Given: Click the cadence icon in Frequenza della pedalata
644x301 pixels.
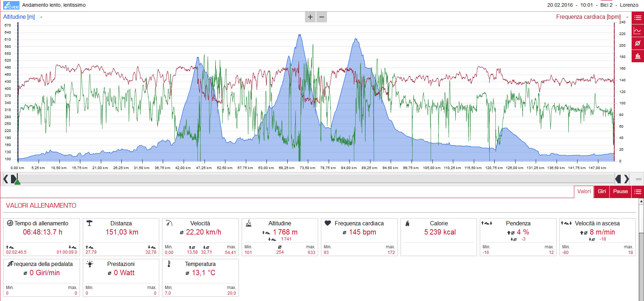Looking at the screenshot, I should point(10,264).
